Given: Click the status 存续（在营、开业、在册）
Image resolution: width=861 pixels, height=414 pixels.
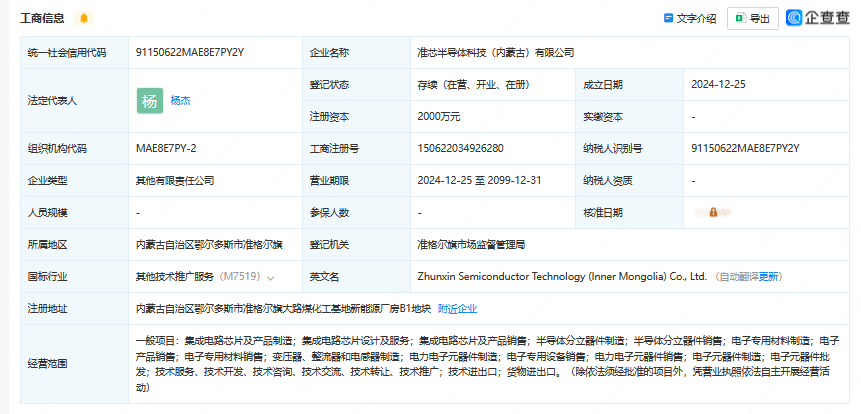Looking at the screenshot, I should click(x=473, y=85).
